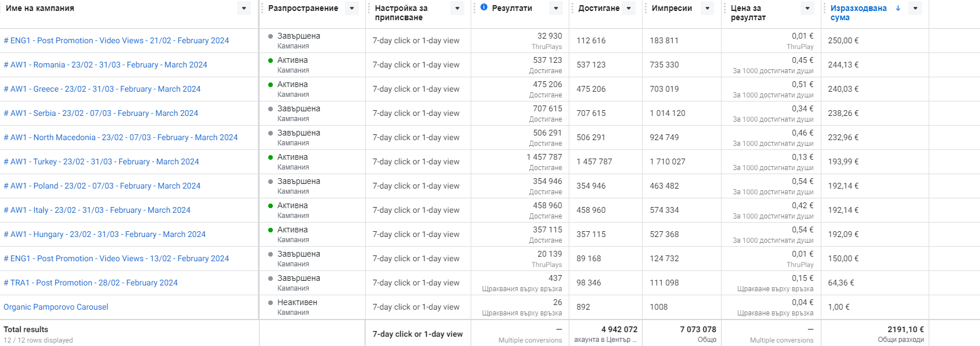Open the Име на кампания column dropdown

[244, 8]
